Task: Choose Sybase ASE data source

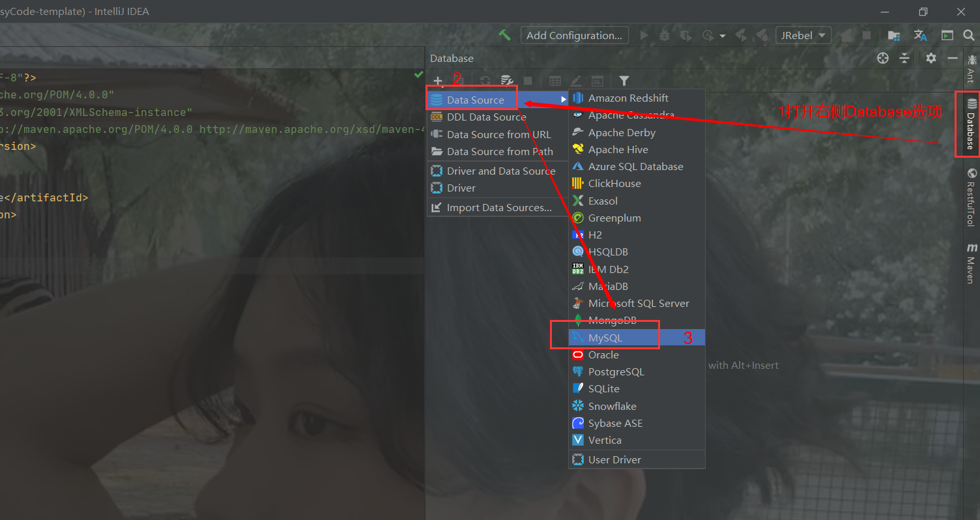Action: pyautogui.click(x=637, y=423)
